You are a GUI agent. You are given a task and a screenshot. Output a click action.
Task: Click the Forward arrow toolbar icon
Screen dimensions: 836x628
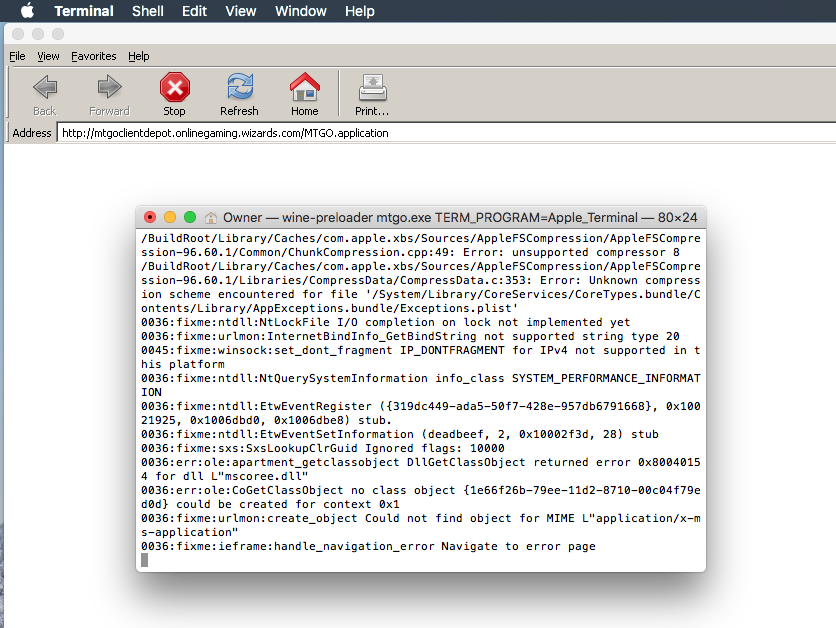pos(109,87)
